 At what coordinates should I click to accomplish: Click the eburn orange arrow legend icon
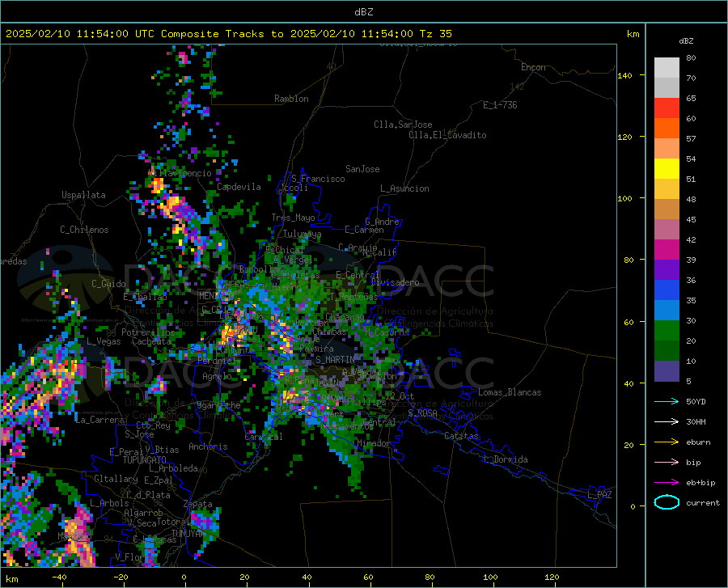coord(667,442)
